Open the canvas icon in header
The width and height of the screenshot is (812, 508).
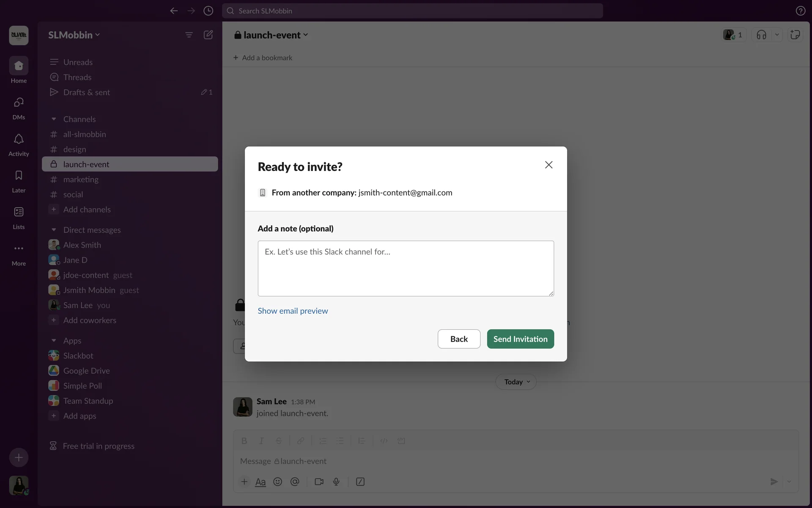click(795, 35)
